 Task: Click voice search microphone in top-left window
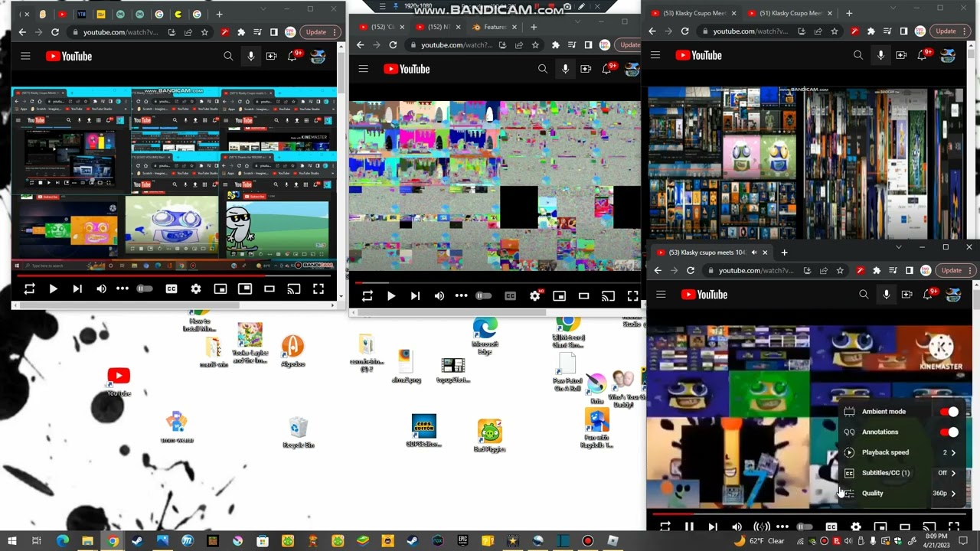(x=250, y=57)
